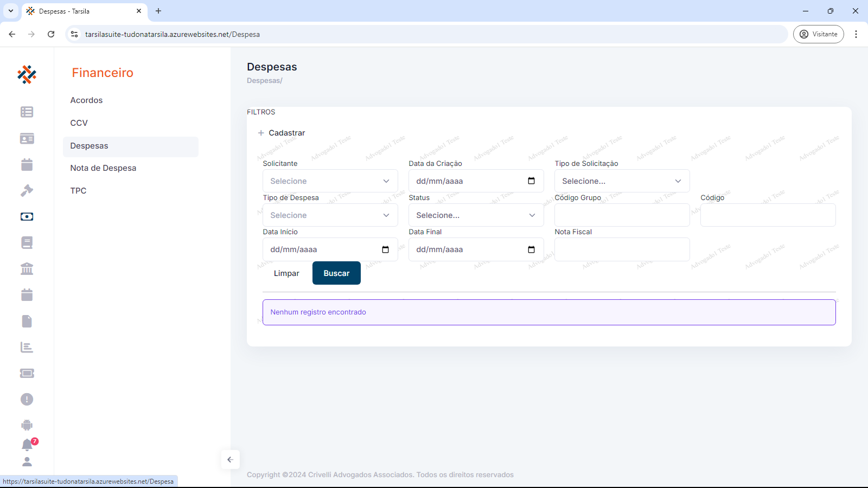This screenshot has width=868, height=488.
Task: Open calendar picker for Data da Criação
Action: pos(531,181)
